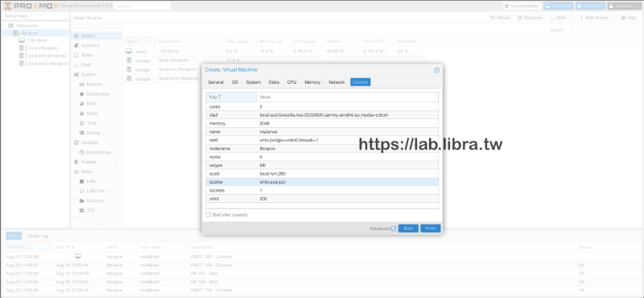Click the Finish button in Create VM dialog

coord(430,228)
